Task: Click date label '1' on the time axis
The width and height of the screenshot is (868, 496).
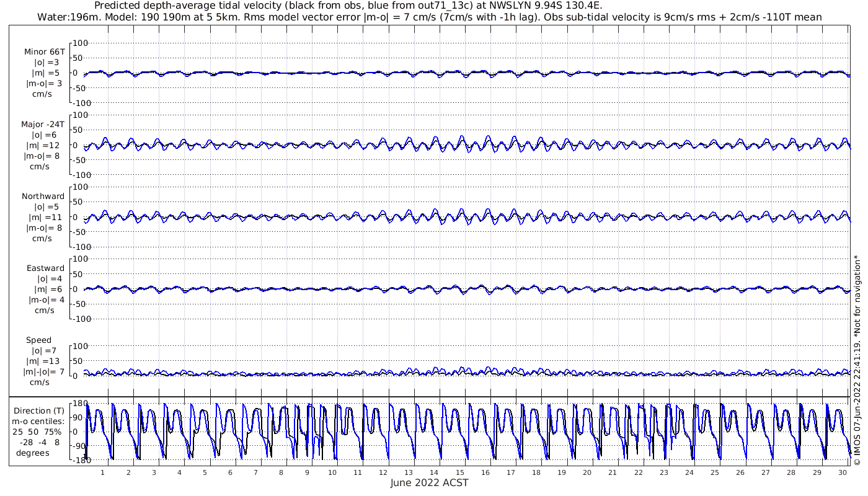Action: 103,472
